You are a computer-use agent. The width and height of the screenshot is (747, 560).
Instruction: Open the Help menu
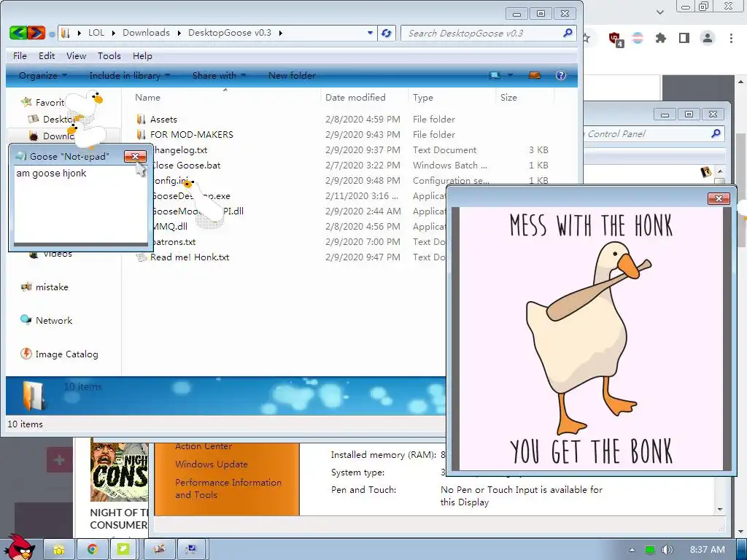[x=142, y=55]
